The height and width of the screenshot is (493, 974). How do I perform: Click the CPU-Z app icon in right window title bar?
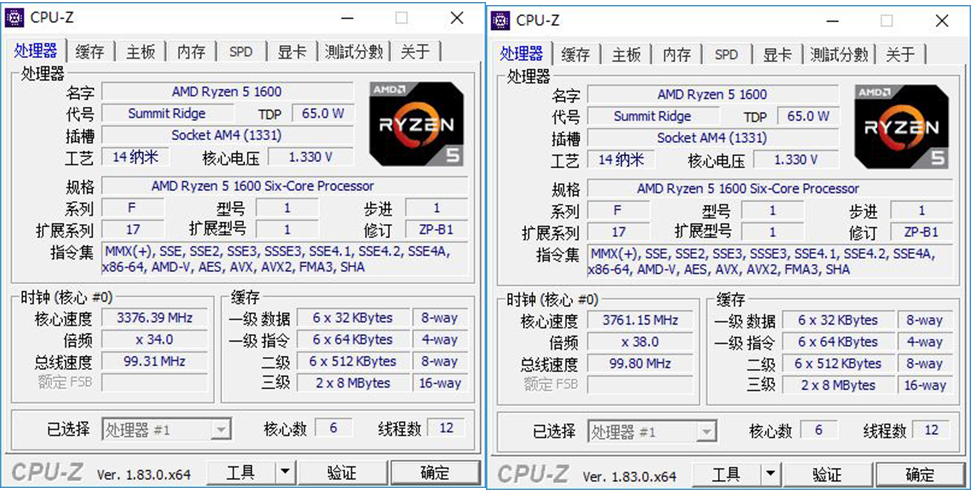pyautogui.click(x=500, y=20)
